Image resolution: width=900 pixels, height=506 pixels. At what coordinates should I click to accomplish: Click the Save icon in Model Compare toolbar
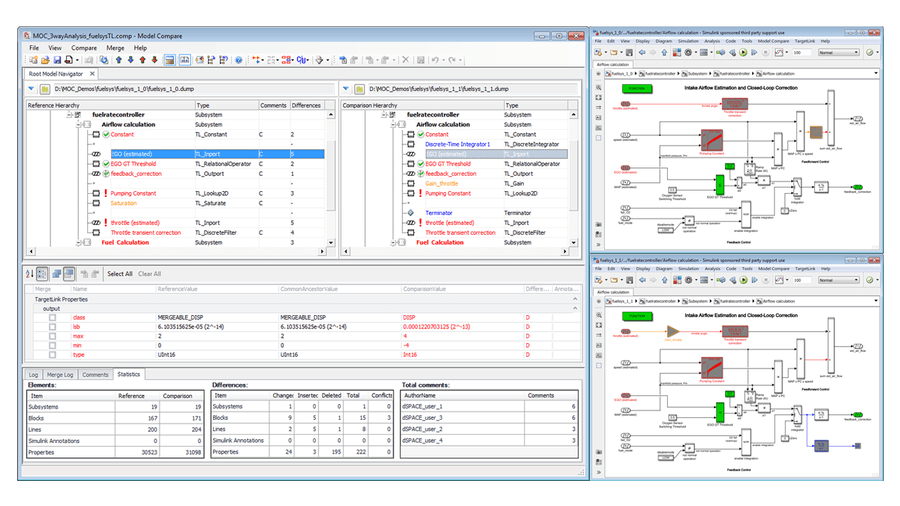[x=57, y=60]
